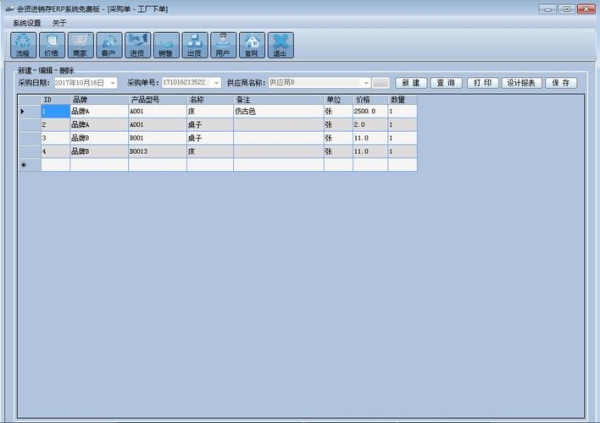Expand the 采购单号 order number dropdown

tap(216, 83)
